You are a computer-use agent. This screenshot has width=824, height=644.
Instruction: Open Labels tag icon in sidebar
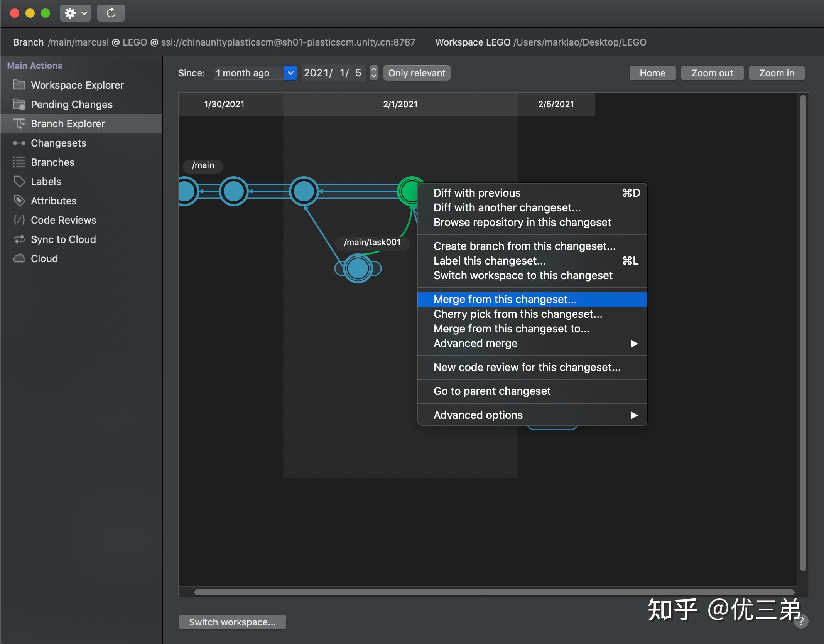pyautogui.click(x=19, y=181)
